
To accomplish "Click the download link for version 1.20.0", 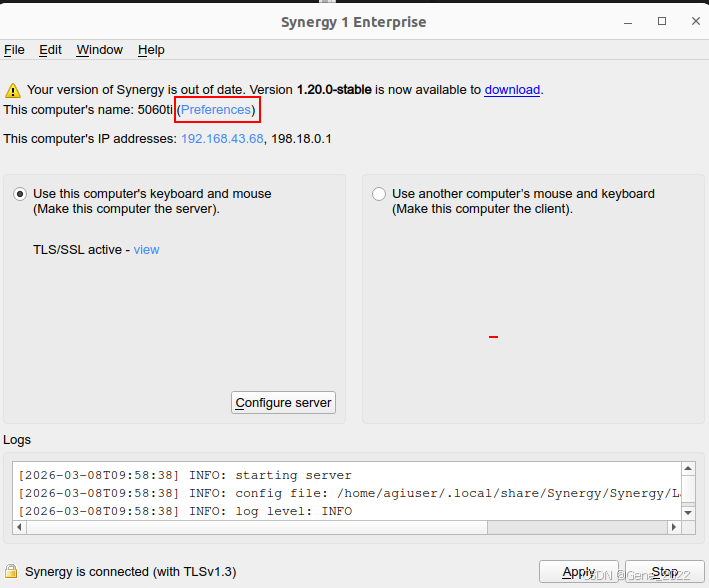I will pyautogui.click(x=512, y=90).
